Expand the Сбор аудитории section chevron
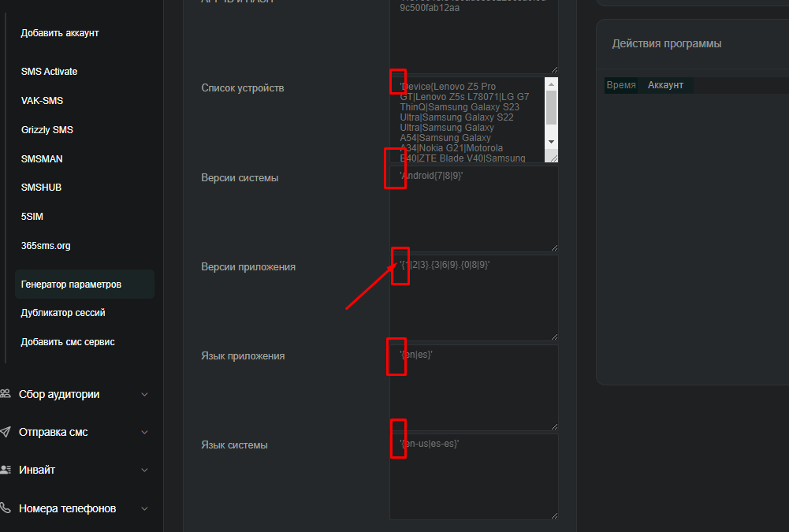The image size is (789, 532). pos(144,394)
